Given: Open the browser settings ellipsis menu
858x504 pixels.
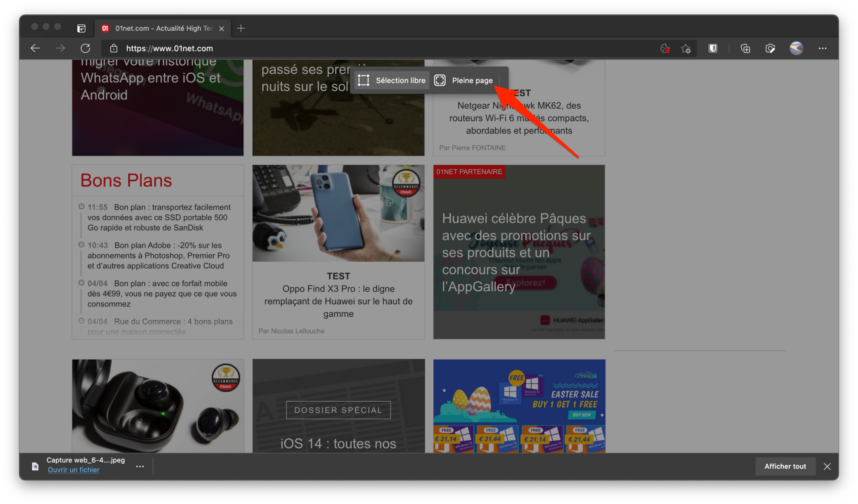Looking at the screenshot, I should pos(823,48).
